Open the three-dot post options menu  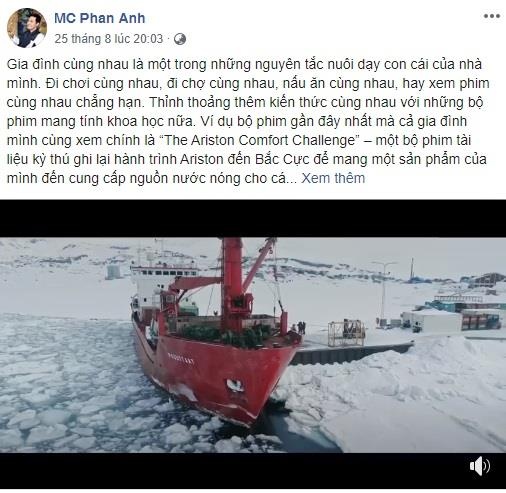[491, 16]
